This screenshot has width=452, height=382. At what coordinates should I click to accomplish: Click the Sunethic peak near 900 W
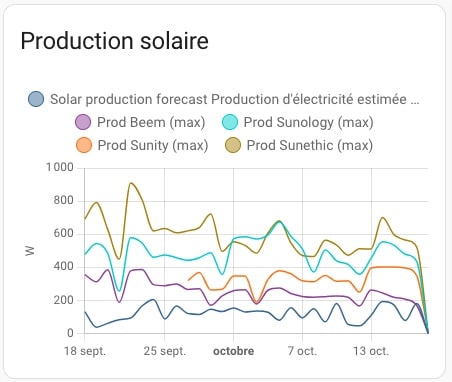(131, 183)
